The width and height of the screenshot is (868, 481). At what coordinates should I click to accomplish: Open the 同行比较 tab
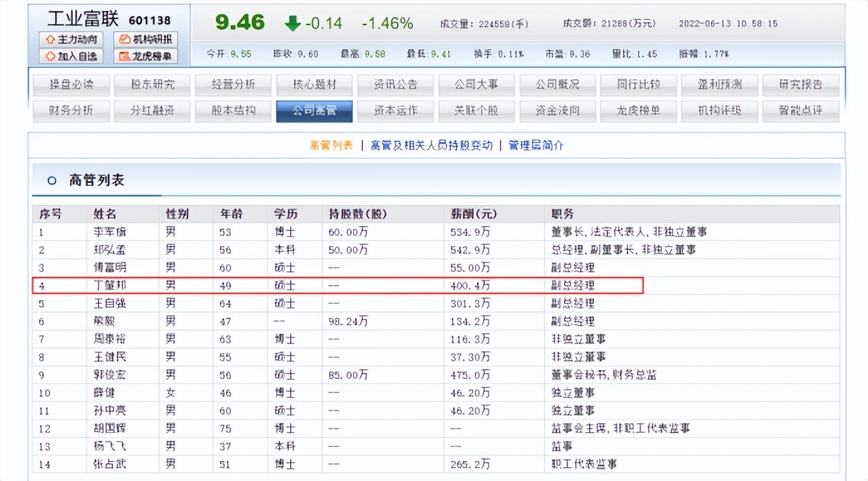click(639, 84)
